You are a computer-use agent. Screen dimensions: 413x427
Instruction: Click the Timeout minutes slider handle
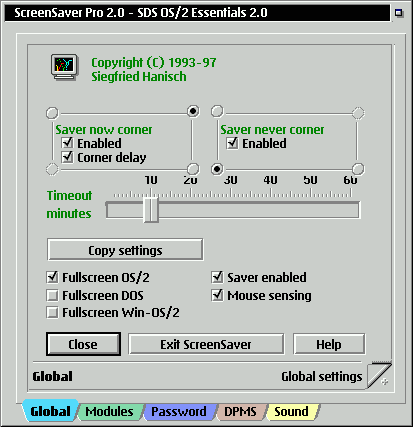pos(151,210)
